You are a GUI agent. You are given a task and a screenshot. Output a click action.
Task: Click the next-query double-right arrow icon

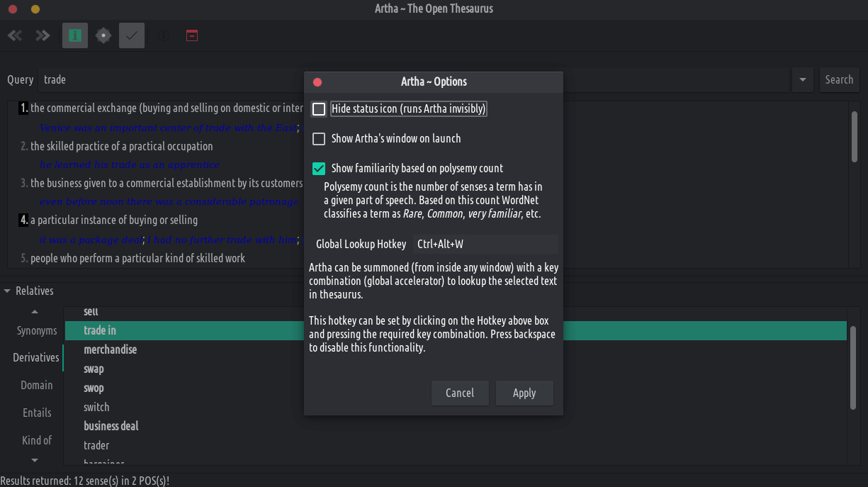click(43, 35)
